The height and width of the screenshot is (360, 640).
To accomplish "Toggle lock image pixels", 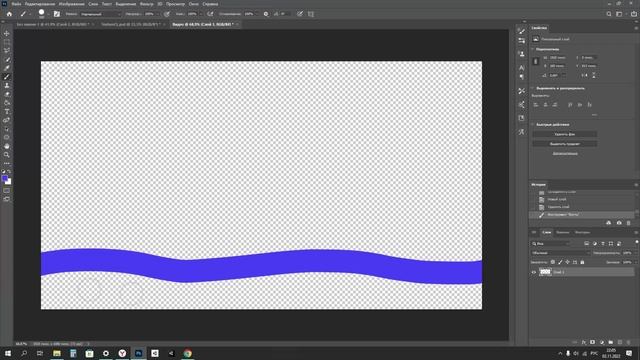I will 560,262.
